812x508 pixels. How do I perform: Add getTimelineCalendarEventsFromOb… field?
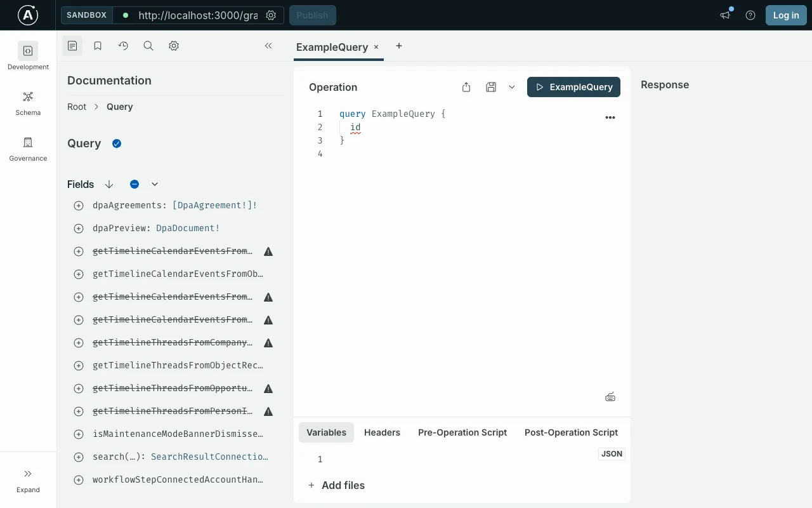pyautogui.click(x=79, y=274)
